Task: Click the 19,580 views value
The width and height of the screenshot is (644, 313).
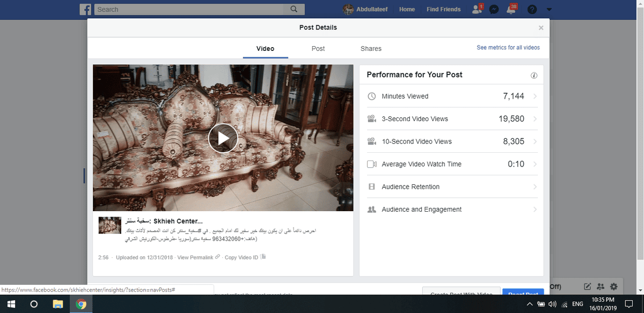Action: point(511,119)
